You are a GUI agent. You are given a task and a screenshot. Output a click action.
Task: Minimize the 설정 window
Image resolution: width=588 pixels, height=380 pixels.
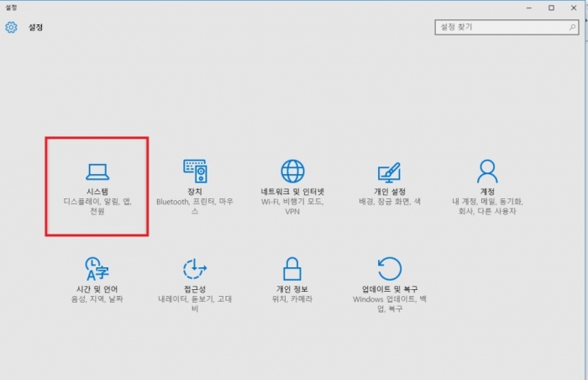pyautogui.click(x=528, y=8)
